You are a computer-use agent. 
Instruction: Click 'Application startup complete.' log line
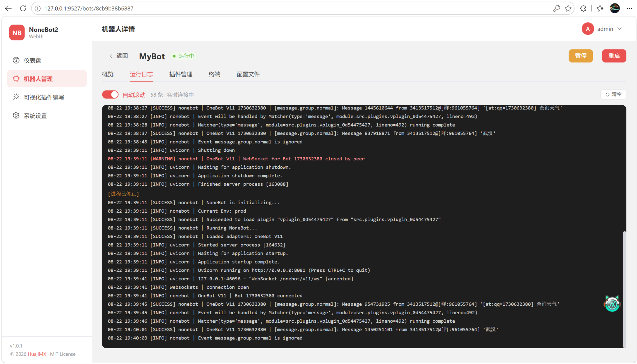click(x=193, y=262)
